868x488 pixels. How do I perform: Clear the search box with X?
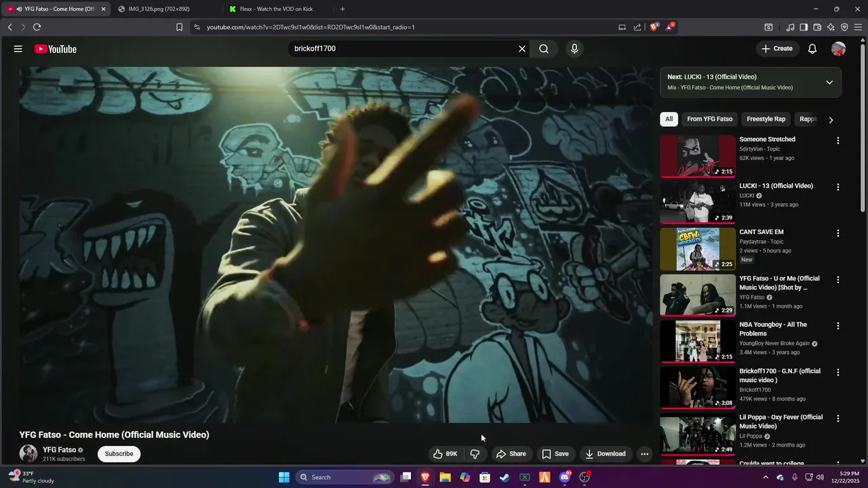click(522, 49)
